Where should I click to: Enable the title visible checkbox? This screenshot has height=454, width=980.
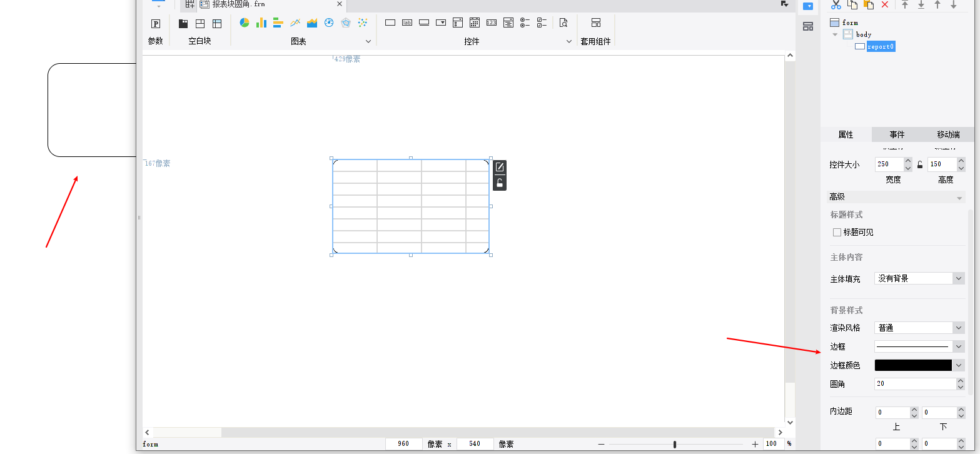[837, 232]
